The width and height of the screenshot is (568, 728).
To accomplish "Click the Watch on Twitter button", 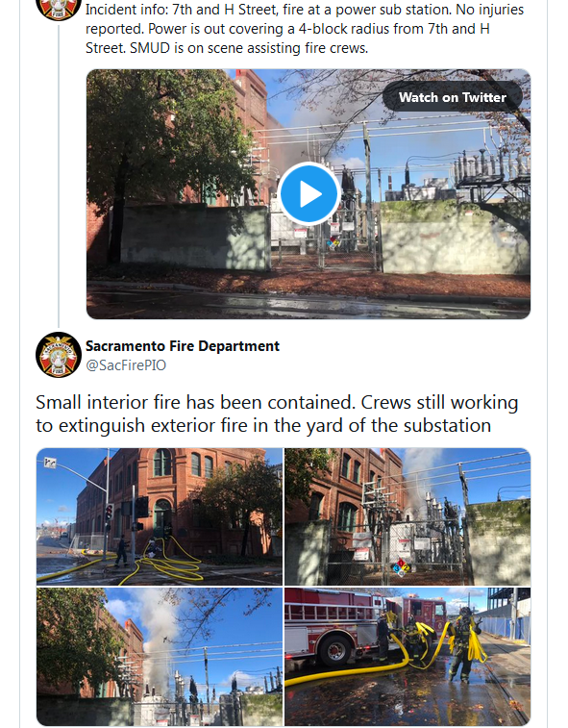I will coord(453,96).
